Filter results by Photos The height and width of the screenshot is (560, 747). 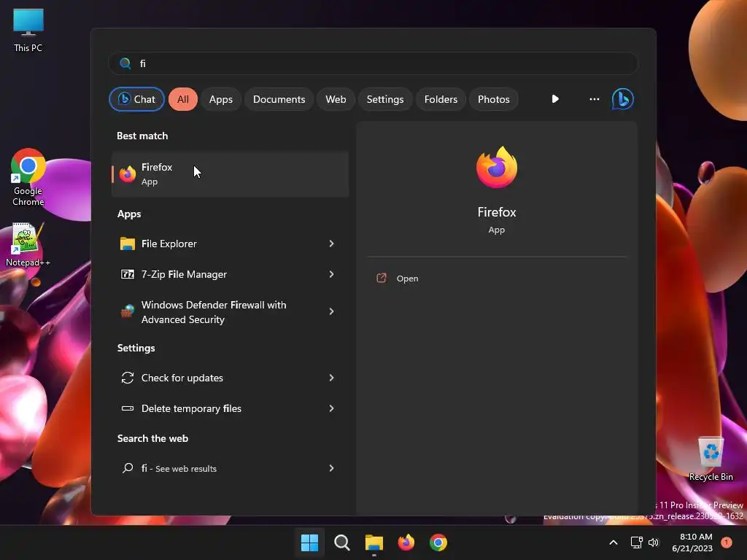(x=494, y=99)
